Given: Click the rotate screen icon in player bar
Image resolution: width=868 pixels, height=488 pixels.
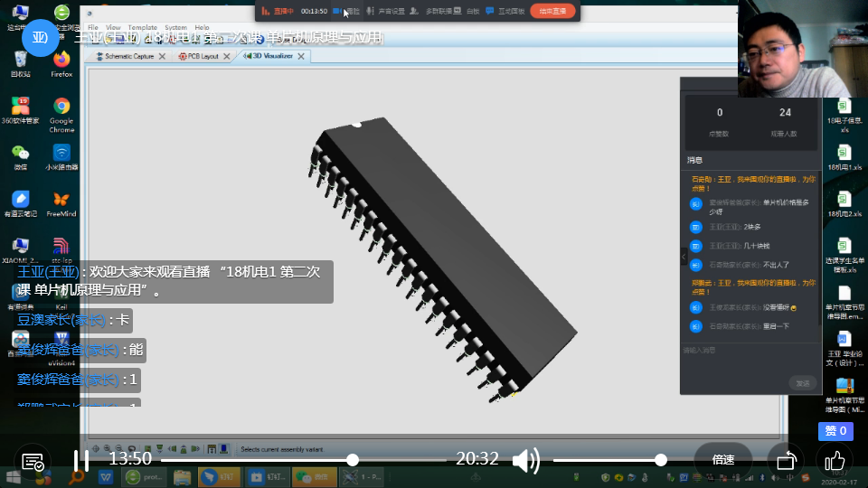Looking at the screenshot, I should (786, 460).
